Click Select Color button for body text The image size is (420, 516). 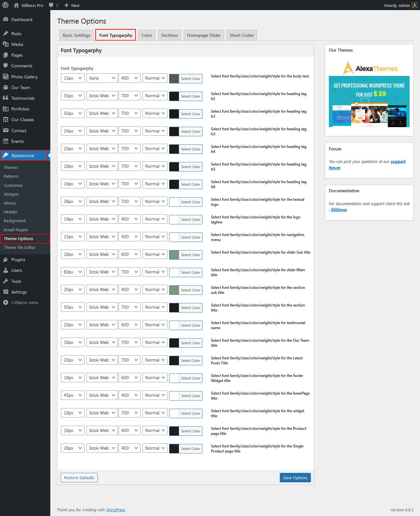tap(191, 79)
